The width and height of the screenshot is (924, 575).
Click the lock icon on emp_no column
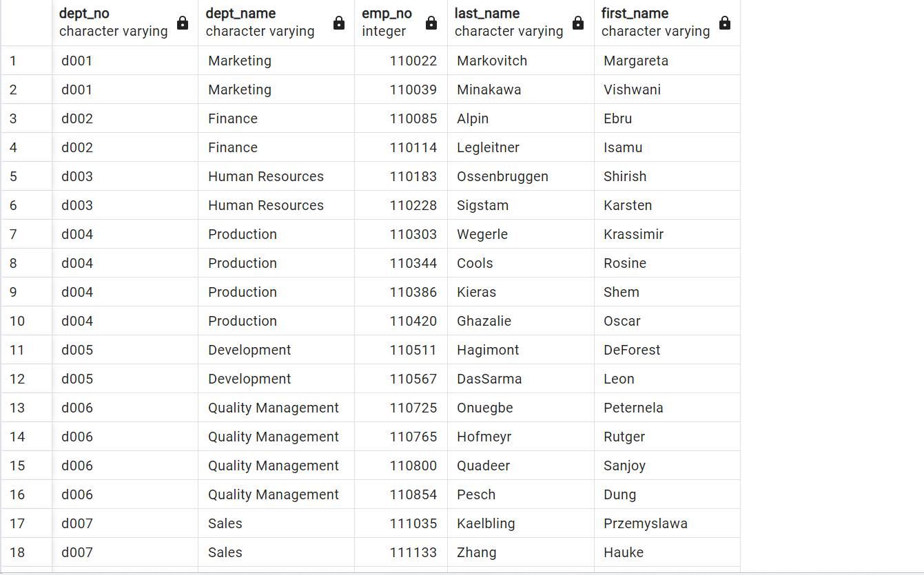click(x=431, y=23)
